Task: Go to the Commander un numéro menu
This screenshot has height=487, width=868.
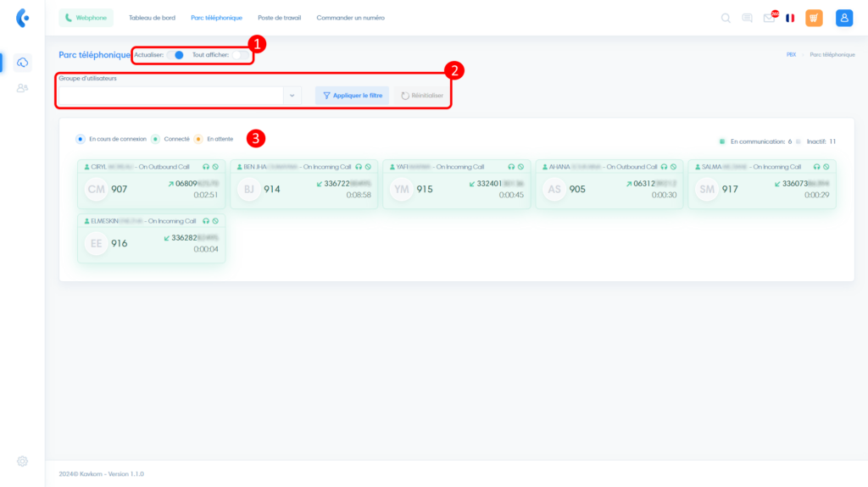Action: [350, 18]
